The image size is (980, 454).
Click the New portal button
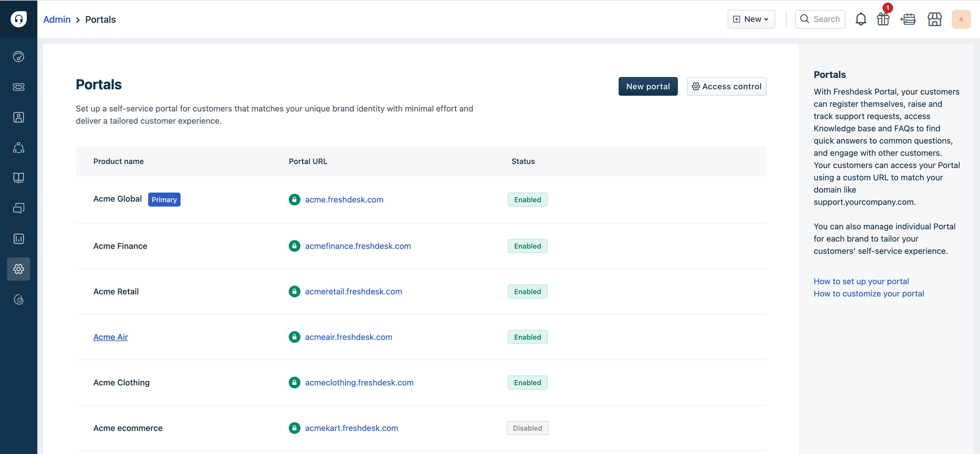point(648,86)
